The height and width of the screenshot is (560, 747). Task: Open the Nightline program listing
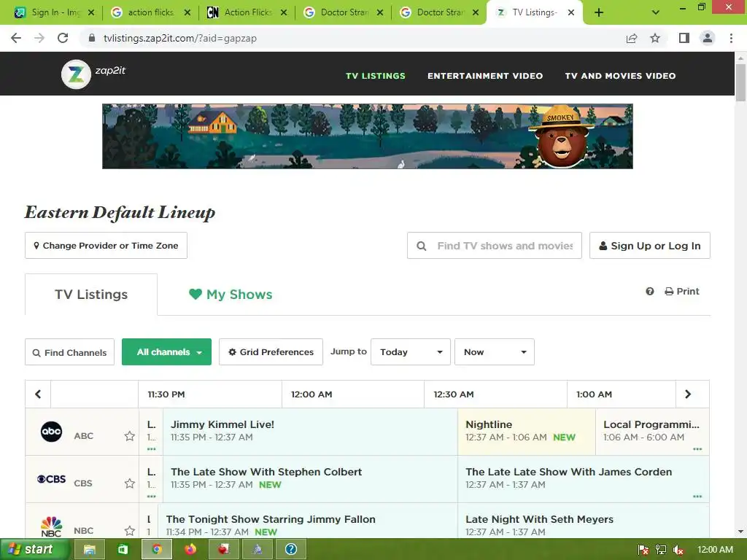click(527, 432)
